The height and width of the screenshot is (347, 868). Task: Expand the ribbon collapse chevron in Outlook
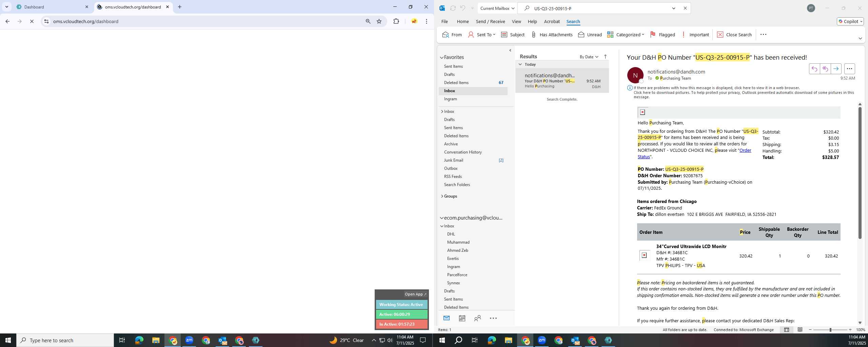click(x=860, y=38)
